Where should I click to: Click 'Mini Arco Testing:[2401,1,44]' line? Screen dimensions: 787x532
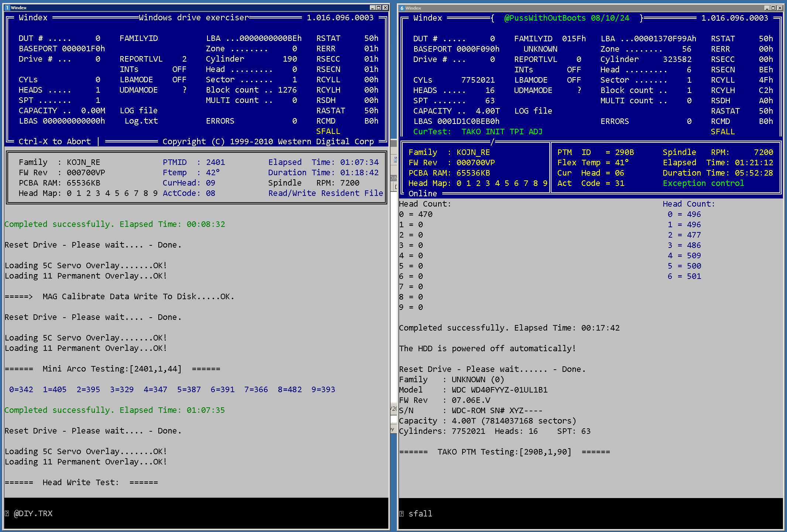click(113, 369)
